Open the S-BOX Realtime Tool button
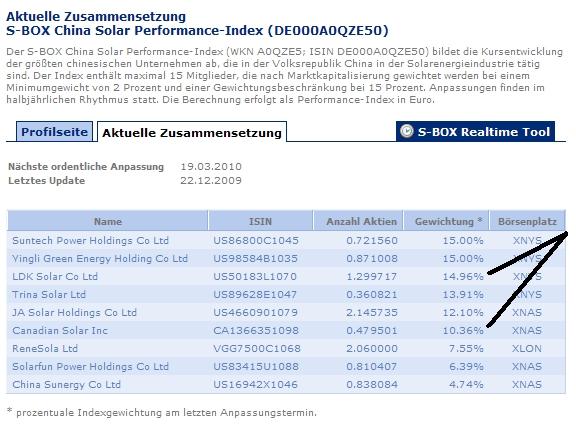This screenshot has width=576, height=424. click(475, 131)
